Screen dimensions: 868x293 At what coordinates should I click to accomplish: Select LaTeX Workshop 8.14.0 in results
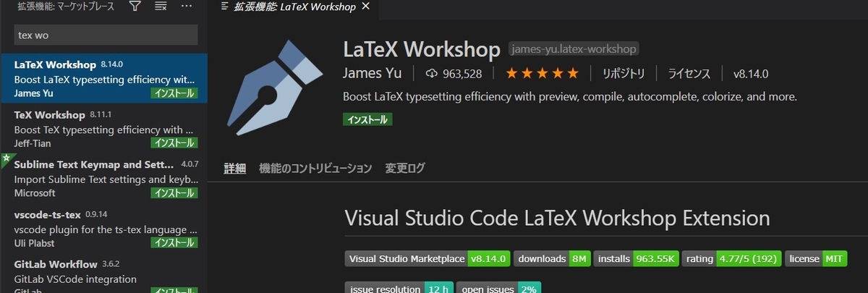pos(103,78)
